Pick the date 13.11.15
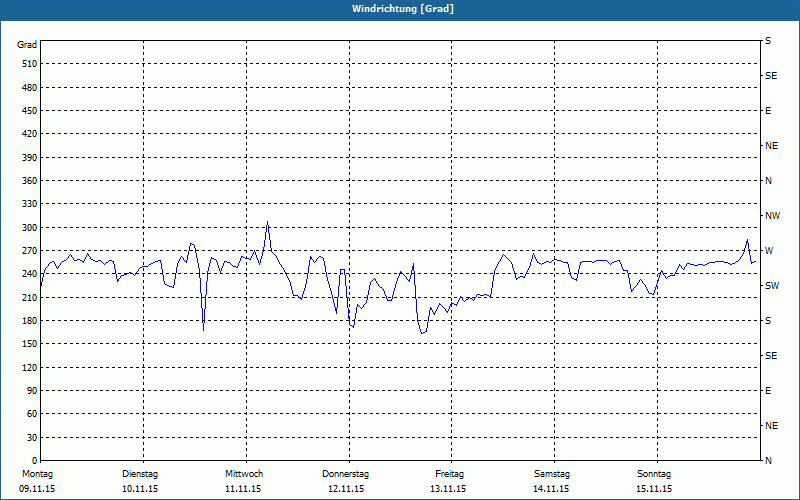Image resolution: width=800 pixels, height=500 pixels. point(448,489)
